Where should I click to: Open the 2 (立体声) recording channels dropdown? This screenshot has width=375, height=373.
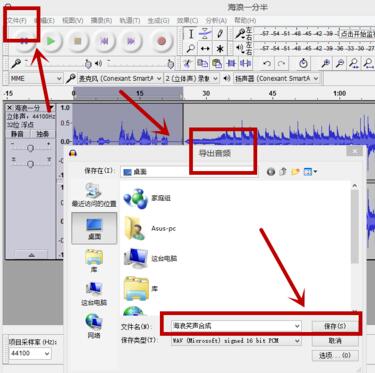(192, 79)
